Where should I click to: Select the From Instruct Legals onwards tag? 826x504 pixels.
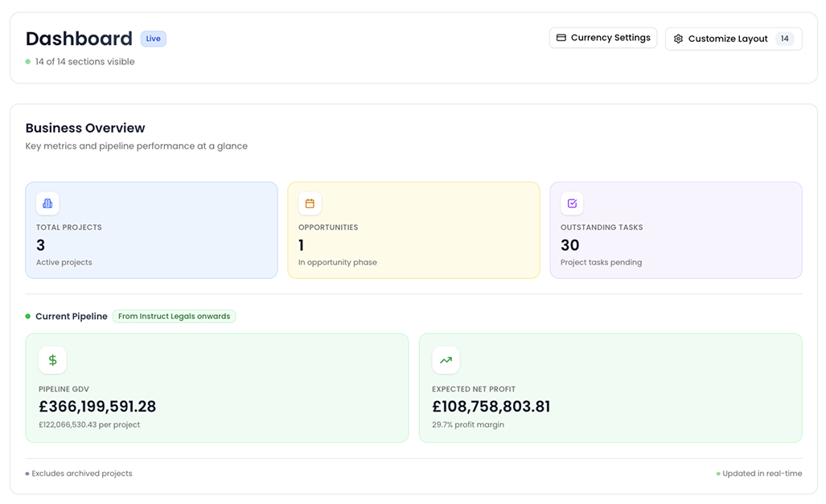174,317
